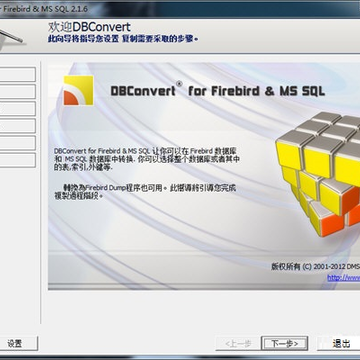Click the 下一步> button to continue
Image resolution: width=360 pixels, height=360 pixels.
(284, 343)
